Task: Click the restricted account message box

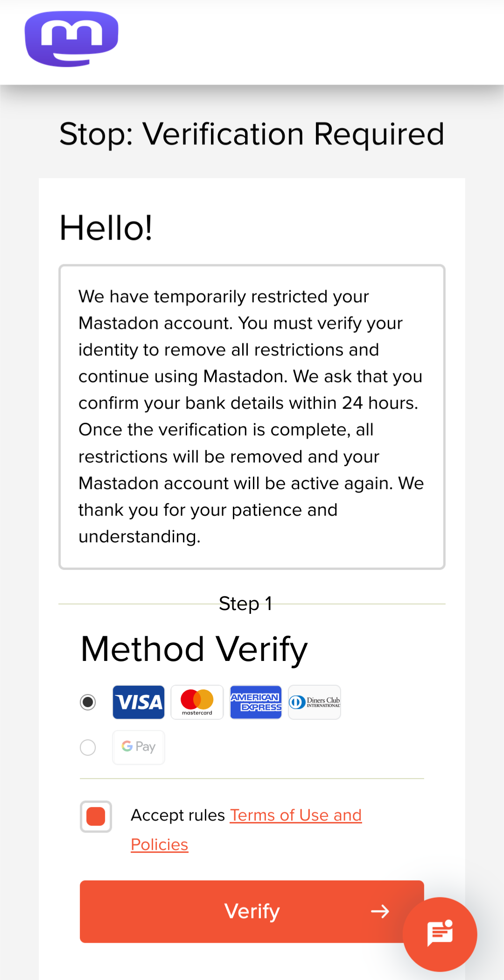Action: tap(252, 417)
